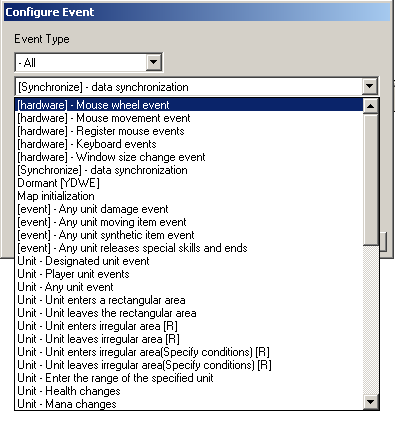The image size is (395, 428).
Task: Click the '[Synchronize] - data synchronization' combo box field
Action: (196, 87)
